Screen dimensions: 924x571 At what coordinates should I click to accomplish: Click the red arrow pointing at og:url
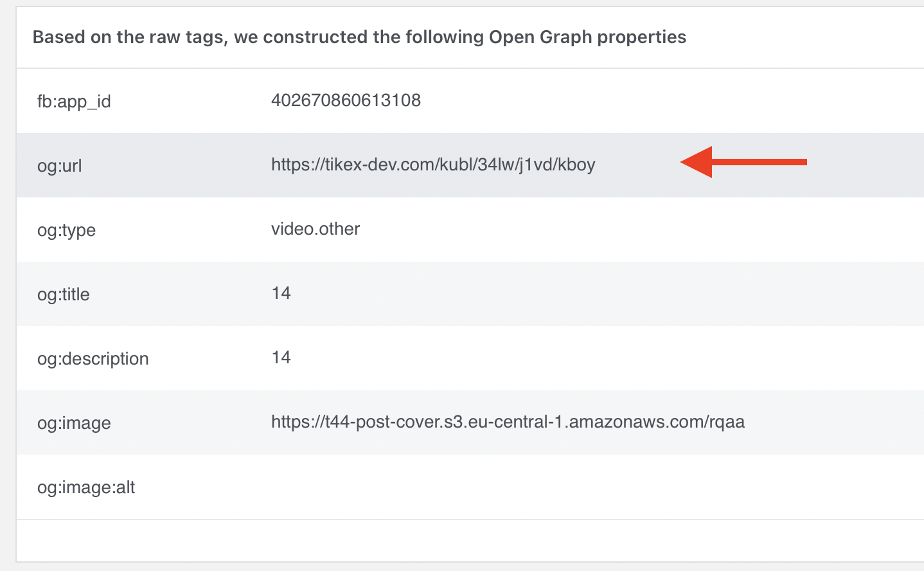coord(742,162)
